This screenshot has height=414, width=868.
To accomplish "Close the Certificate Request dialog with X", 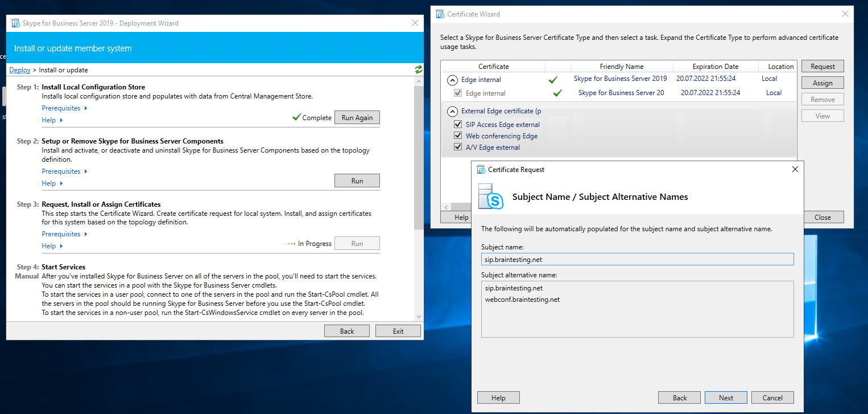I will coord(795,169).
